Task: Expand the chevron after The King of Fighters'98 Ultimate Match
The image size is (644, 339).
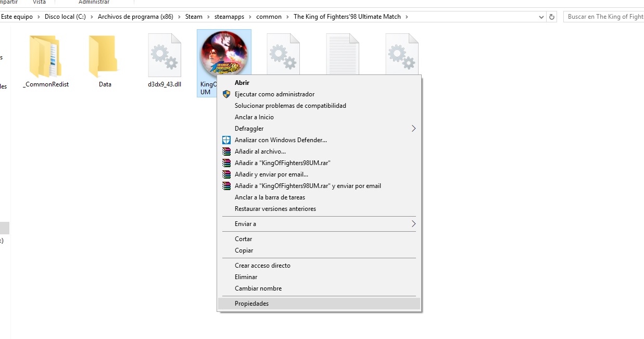Action: coord(407,17)
